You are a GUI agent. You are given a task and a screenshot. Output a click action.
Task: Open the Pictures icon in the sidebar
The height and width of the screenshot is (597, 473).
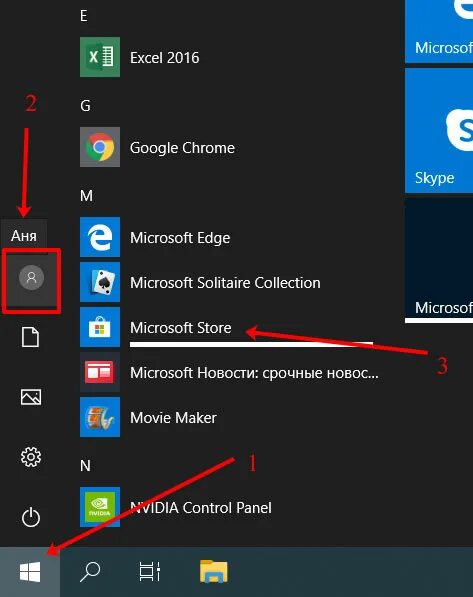coord(31,397)
